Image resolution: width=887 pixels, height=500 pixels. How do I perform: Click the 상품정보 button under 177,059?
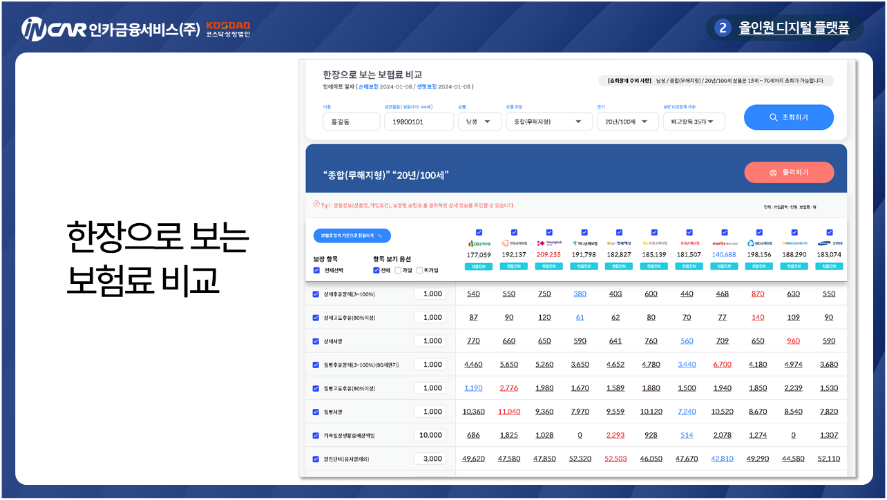click(x=479, y=266)
